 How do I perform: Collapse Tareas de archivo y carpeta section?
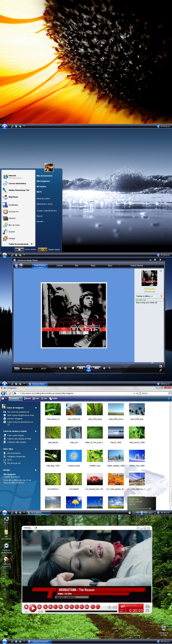(36, 431)
